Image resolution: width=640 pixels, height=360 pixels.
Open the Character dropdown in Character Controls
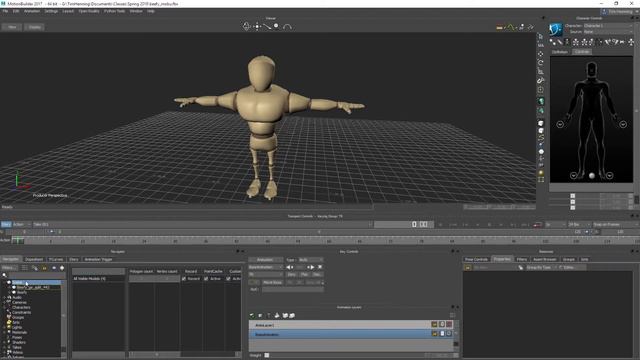click(x=608, y=26)
